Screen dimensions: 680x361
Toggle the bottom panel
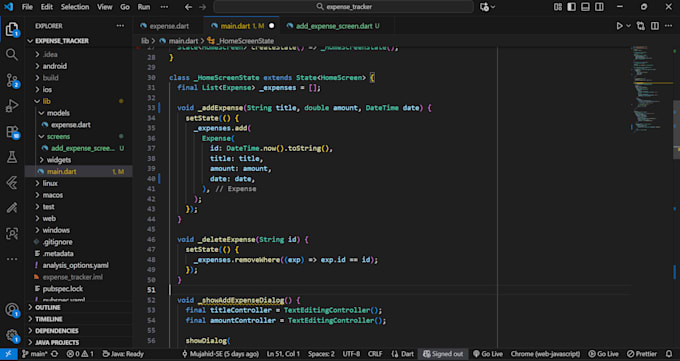(x=585, y=7)
